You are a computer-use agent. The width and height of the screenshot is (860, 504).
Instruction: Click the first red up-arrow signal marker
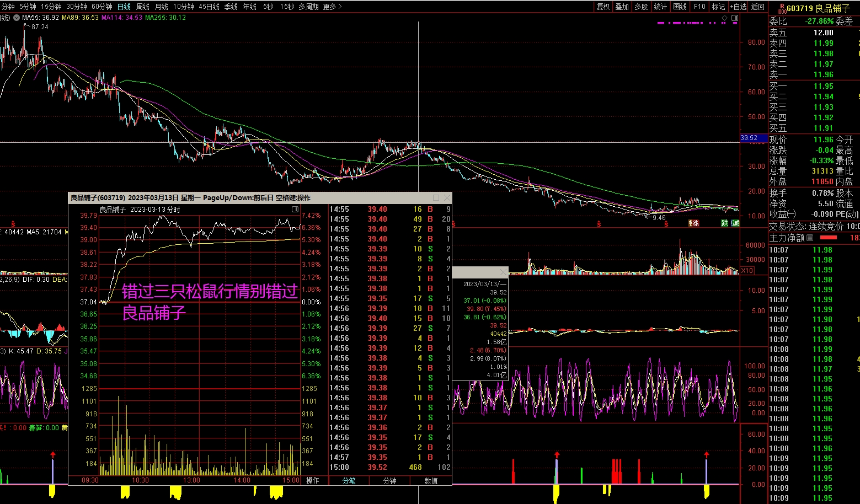[x=52, y=454]
